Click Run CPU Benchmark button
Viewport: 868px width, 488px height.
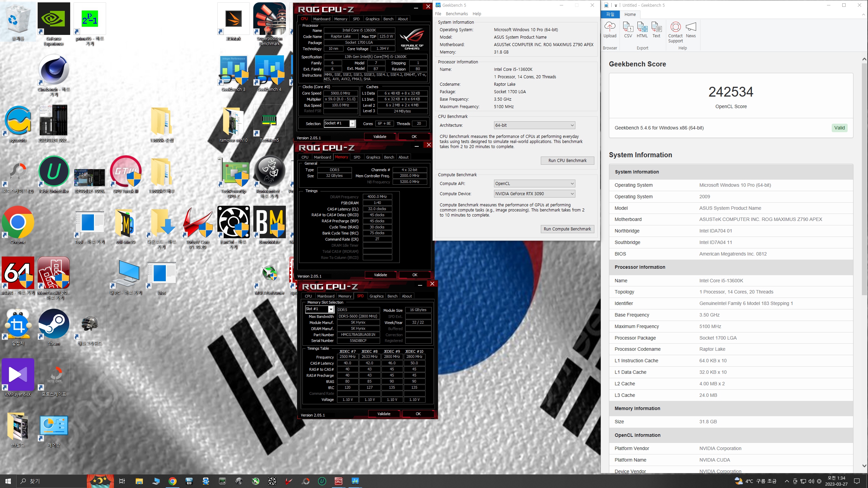pyautogui.click(x=567, y=161)
